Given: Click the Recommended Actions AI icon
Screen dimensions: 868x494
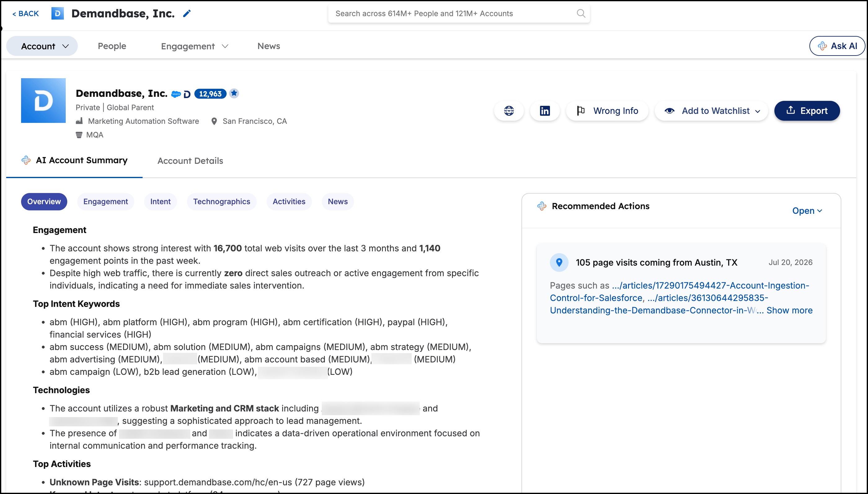Looking at the screenshot, I should point(542,206).
